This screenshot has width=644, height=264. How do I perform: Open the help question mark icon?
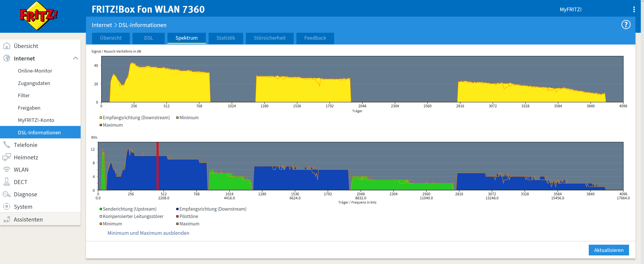coord(626,25)
